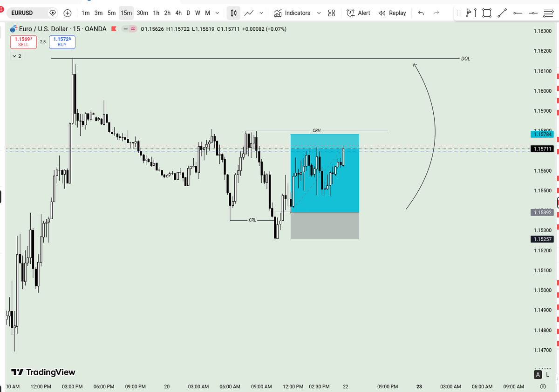559x392 pixels.
Task: Click the compare or add symbol plus icon
Action: click(68, 13)
